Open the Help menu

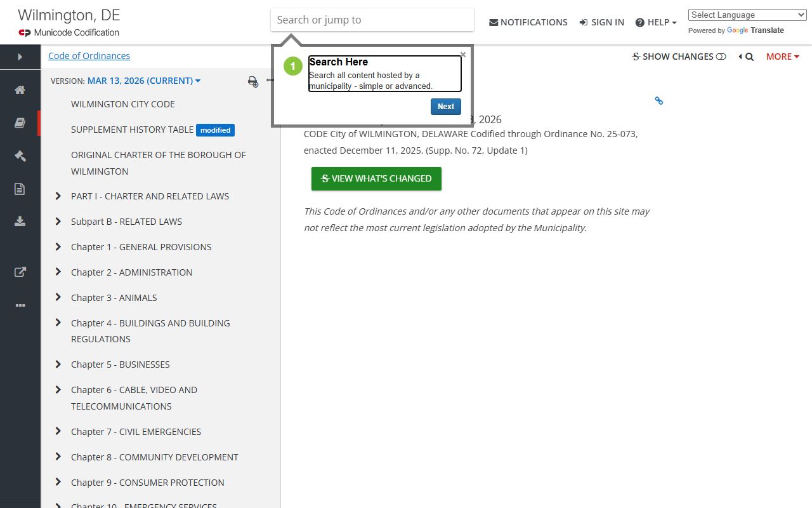[x=656, y=22]
